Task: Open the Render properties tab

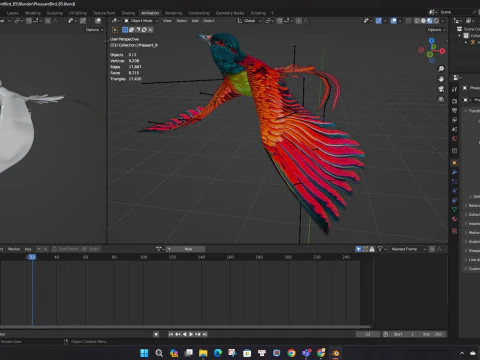Action: tap(454, 101)
